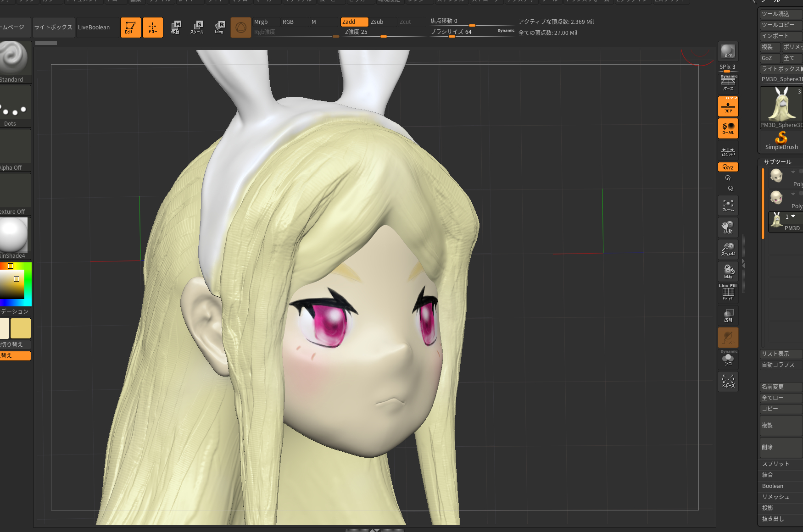Toggle PolyF Line Fill display
The height and width of the screenshot is (532, 803).
[728, 293]
